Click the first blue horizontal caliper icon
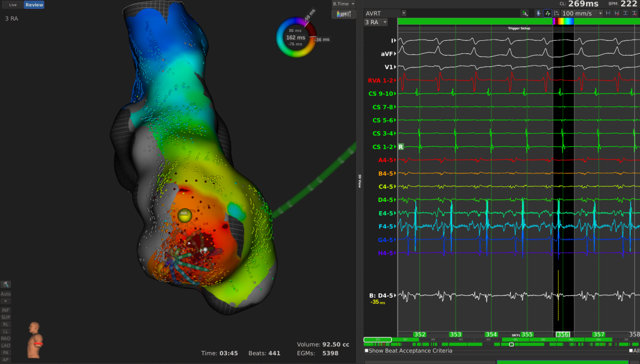 (x=608, y=13)
